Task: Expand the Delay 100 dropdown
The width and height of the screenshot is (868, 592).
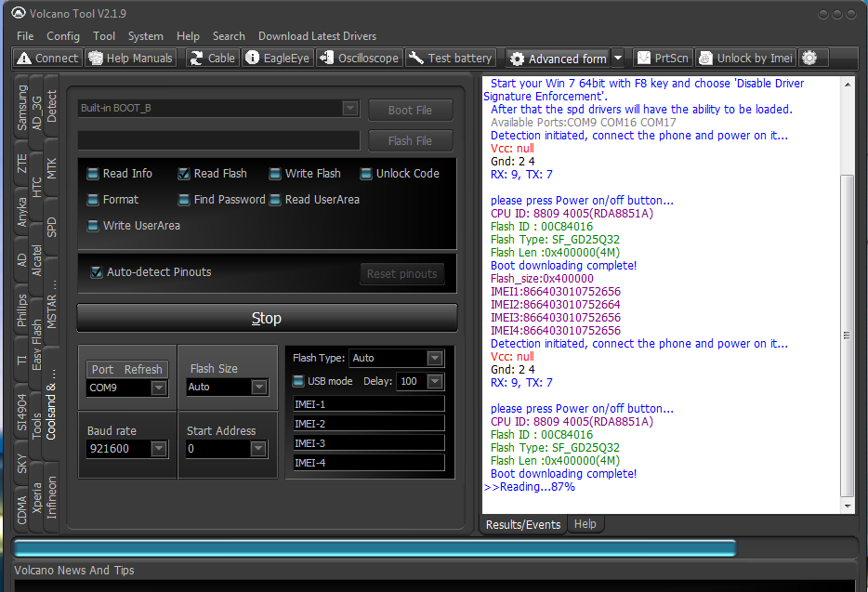Action: (435, 381)
